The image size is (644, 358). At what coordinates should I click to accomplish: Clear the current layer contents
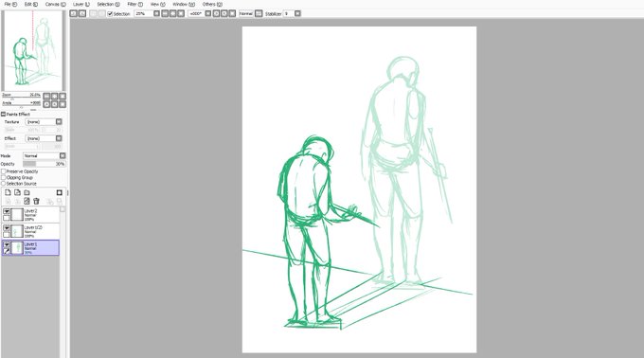(27, 201)
